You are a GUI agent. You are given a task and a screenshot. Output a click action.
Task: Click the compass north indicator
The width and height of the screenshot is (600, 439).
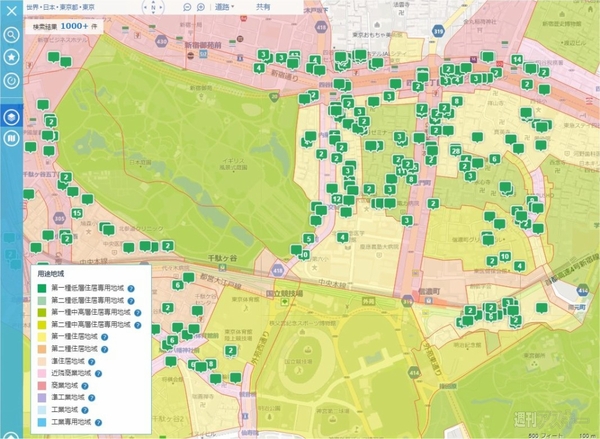point(152,7)
